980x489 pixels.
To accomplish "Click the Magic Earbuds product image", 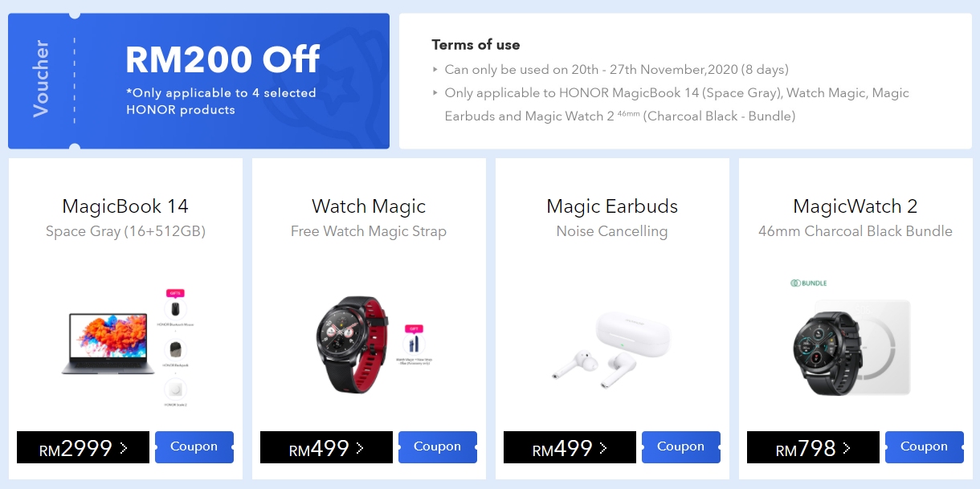I will pyautogui.click(x=612, y=345).
